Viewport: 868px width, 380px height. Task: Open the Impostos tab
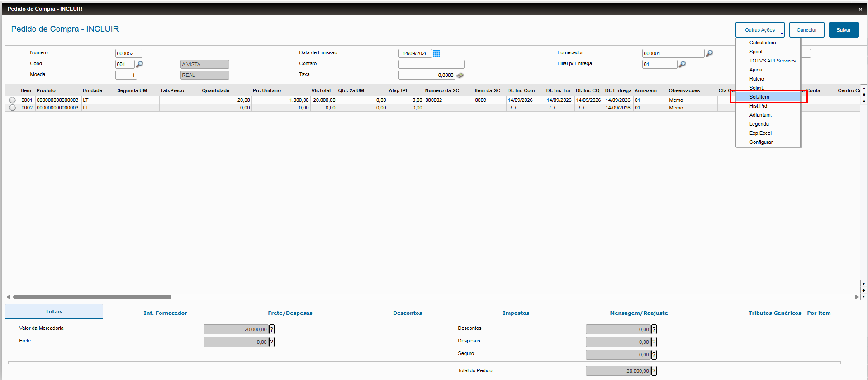click(x=516, y=313)
